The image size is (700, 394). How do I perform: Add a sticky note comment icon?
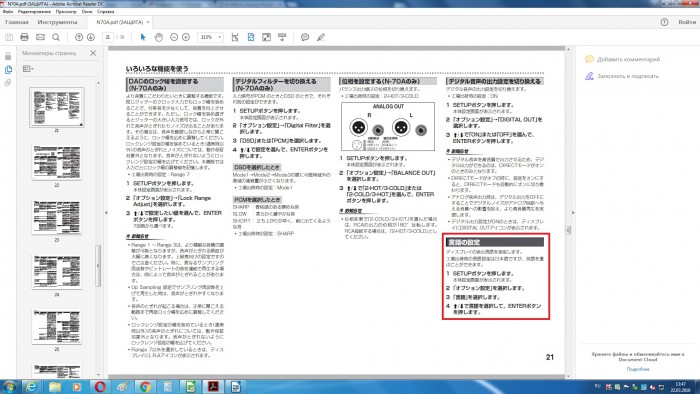[x=305, y=37]
